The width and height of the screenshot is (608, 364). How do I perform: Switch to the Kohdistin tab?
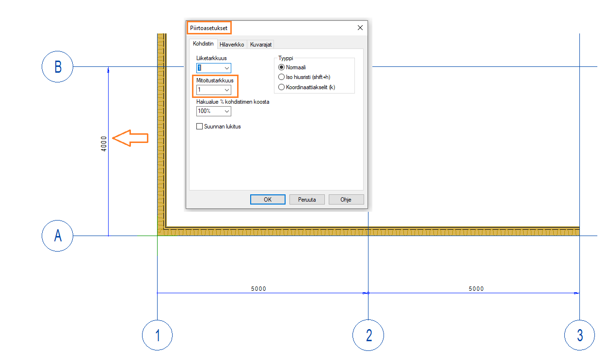(x=203, y=44)
